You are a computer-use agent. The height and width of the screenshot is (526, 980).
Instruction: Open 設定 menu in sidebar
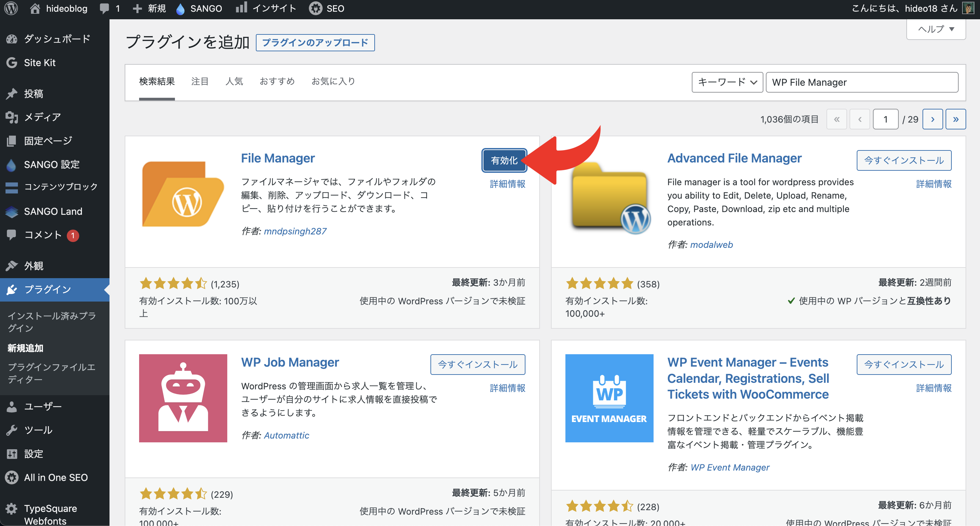55,454
